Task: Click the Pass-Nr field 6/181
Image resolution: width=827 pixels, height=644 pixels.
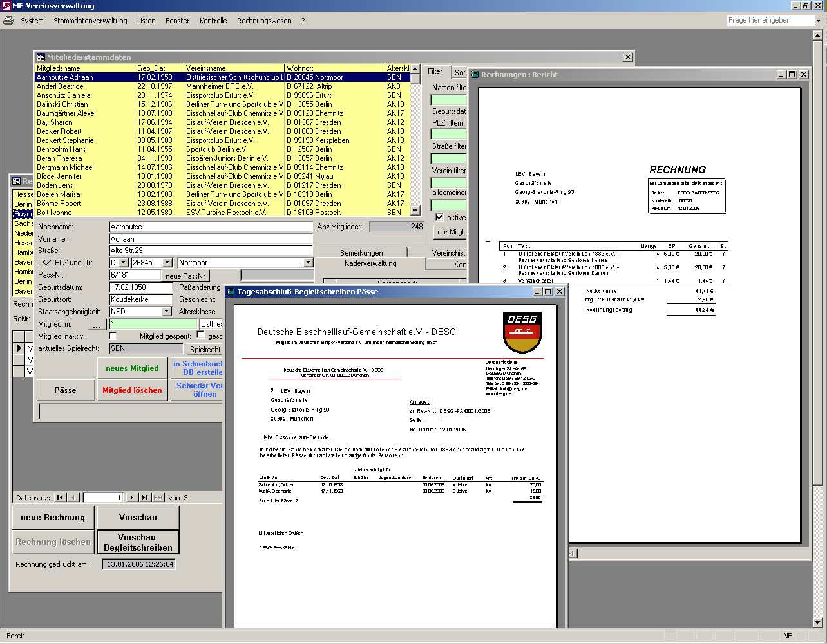Action: 135,275
